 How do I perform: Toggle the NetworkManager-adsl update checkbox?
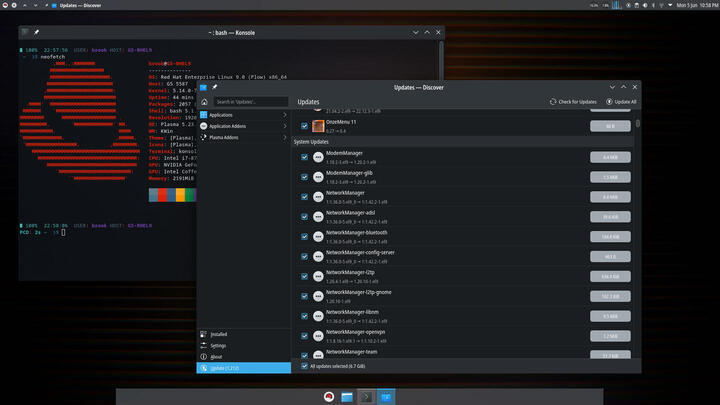click(304, 217)
